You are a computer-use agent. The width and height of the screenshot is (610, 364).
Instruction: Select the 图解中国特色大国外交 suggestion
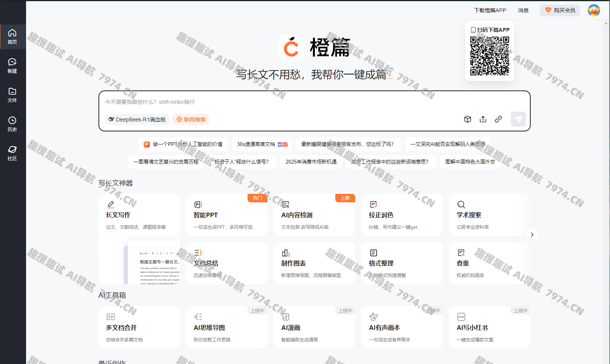(470, 162)
